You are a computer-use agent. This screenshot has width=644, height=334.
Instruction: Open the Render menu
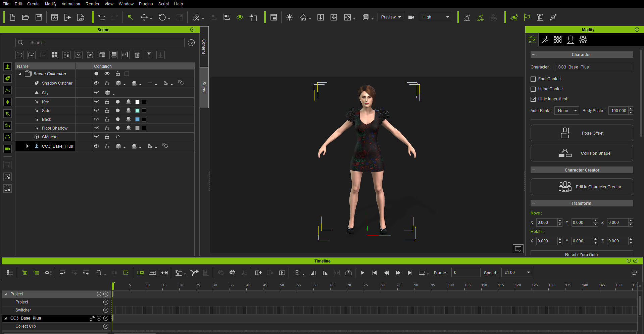(92, 4)
